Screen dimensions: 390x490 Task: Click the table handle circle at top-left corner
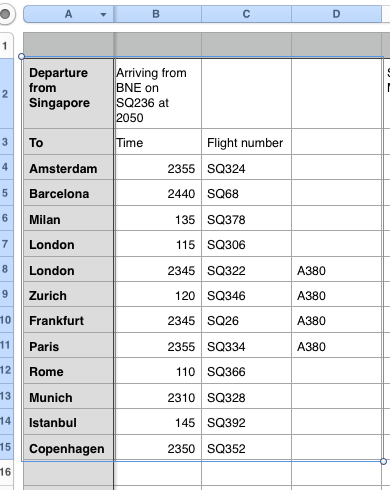tap(5, 14)
